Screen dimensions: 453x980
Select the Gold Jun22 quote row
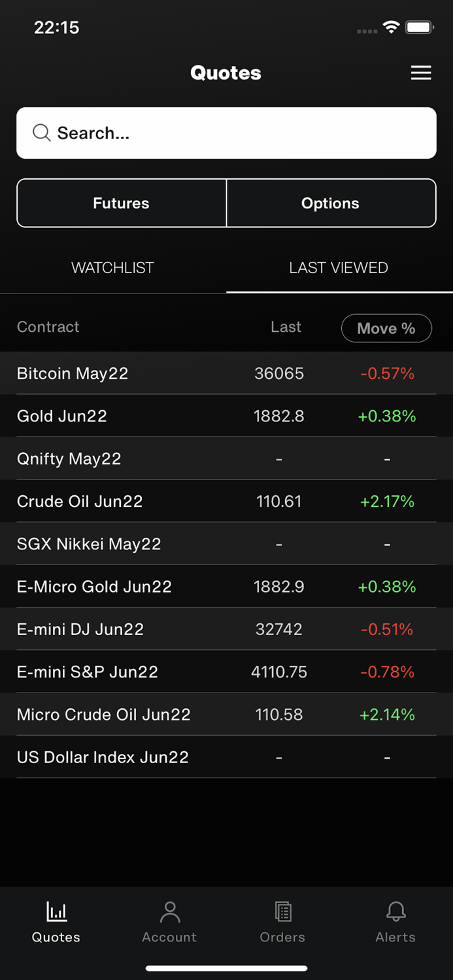pos(62,416)
